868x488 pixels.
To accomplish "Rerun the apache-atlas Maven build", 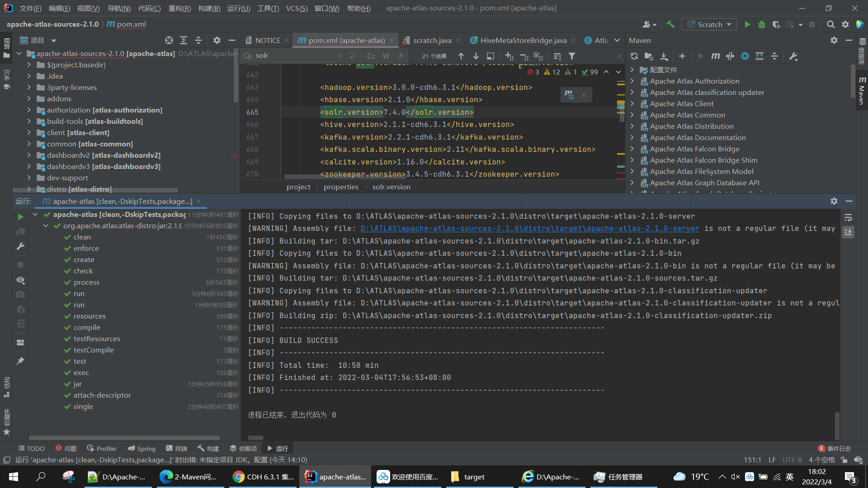I will point(20,217).
